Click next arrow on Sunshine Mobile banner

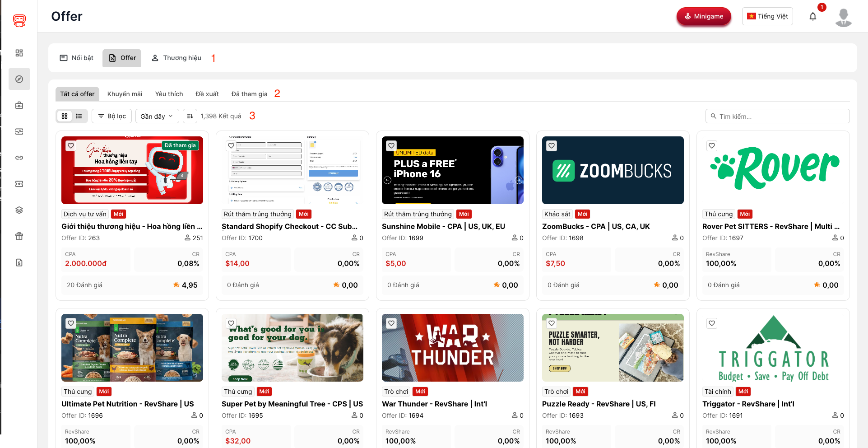(519, 180)
